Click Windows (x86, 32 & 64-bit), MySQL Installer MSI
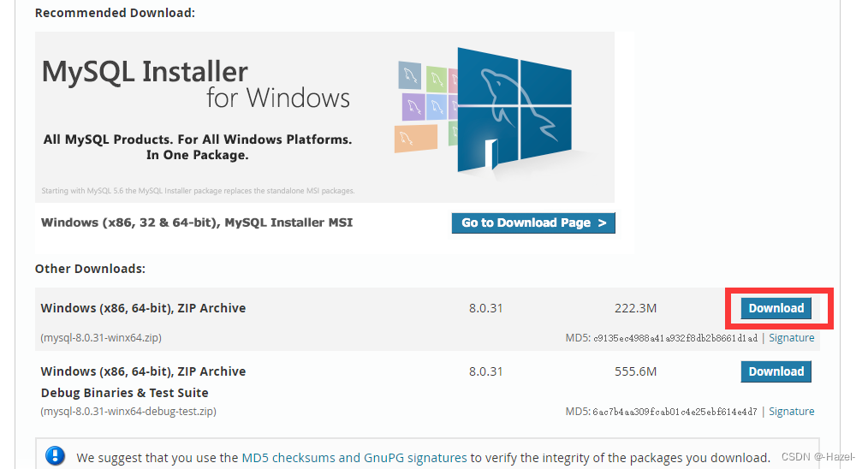This screenshot has height=469, width=868. pos(197,223)
